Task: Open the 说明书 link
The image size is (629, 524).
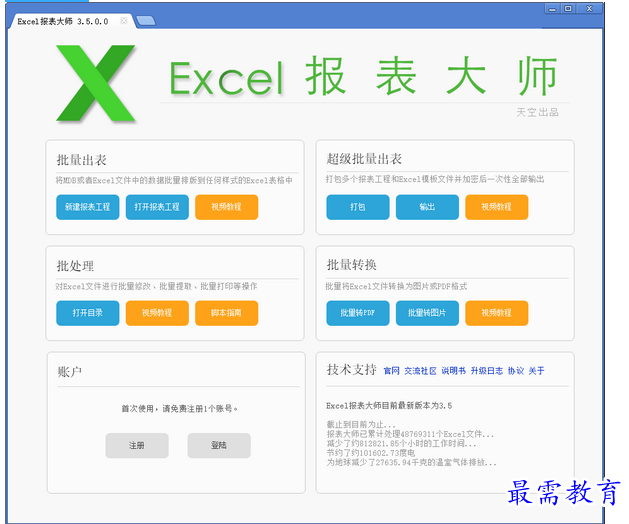Action: pos(453,371)
